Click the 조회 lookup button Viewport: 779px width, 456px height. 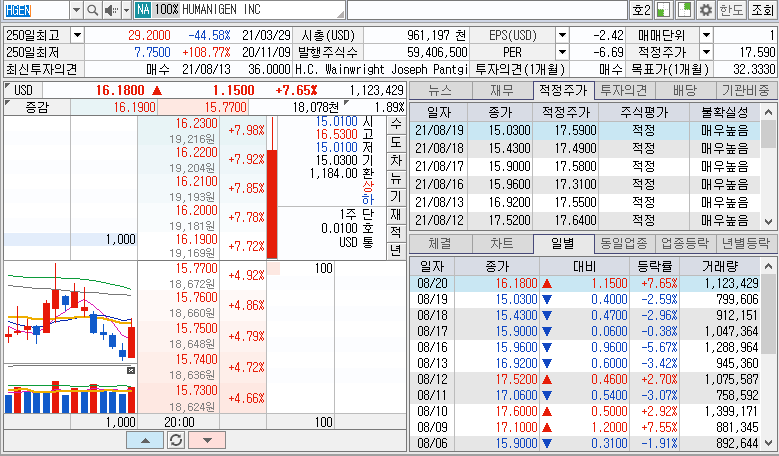tap(762, 10)
